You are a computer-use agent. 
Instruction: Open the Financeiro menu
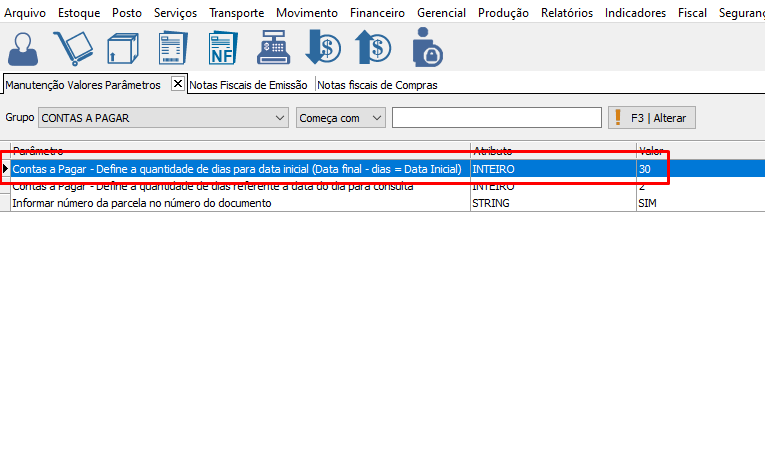coord(377,13)
